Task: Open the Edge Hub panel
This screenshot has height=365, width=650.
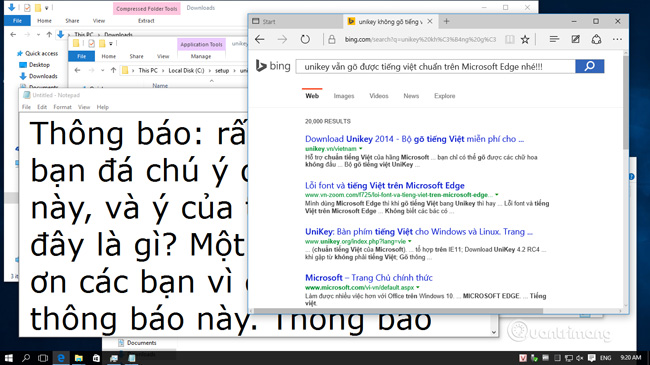Action: pyautogui.click(x=554, y=39)
